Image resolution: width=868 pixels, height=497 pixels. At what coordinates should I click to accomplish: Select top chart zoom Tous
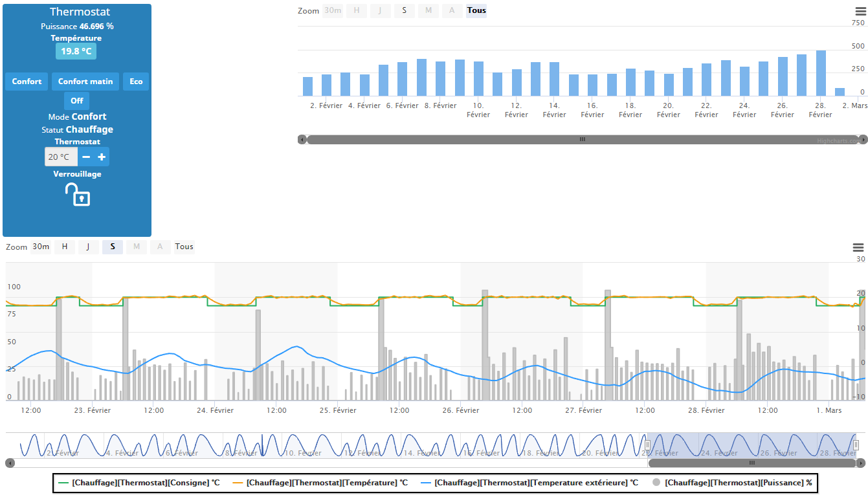tap(476, 10)
